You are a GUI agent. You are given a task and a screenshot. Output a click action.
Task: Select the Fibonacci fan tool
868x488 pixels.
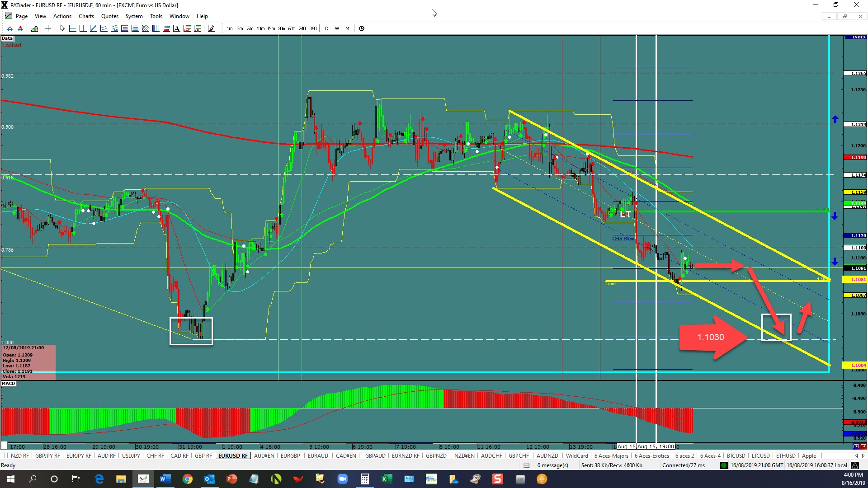[145, 28]
